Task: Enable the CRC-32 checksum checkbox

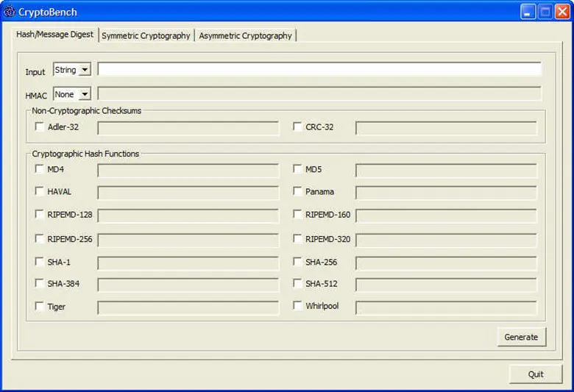Action: (x=298, y=126)
